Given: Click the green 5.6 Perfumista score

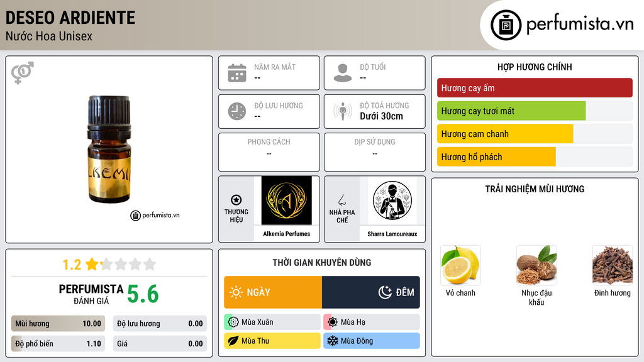Looking at the screenshot, I should click(143, 294).
